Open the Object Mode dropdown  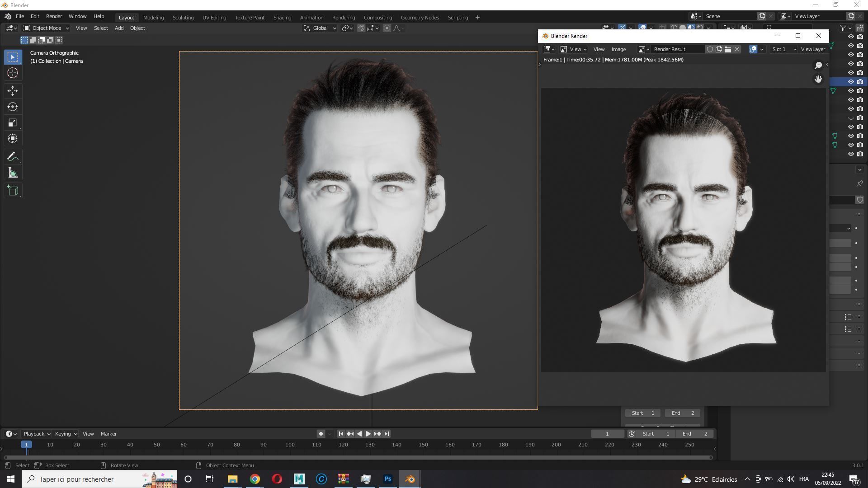(x=46, y=28)
